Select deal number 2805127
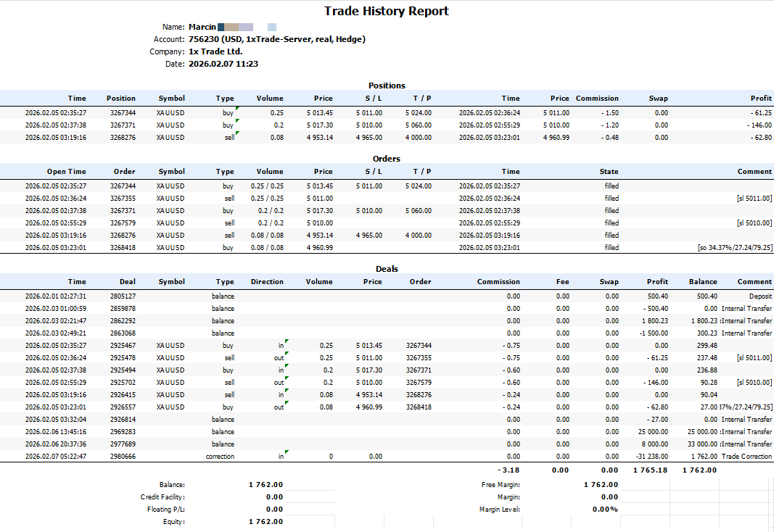Viewport: 774px width, 532px height. pyautogui.click(x=123, y=296)
